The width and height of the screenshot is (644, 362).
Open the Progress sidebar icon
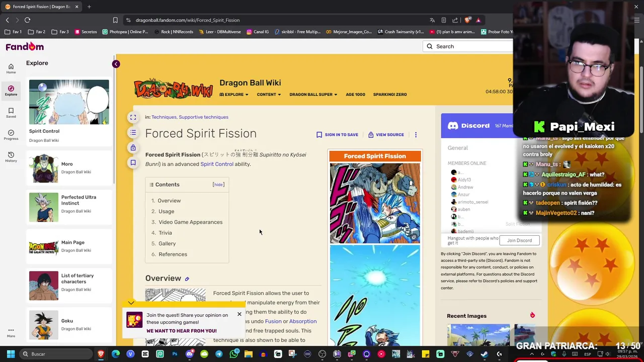tap(11, 135)
